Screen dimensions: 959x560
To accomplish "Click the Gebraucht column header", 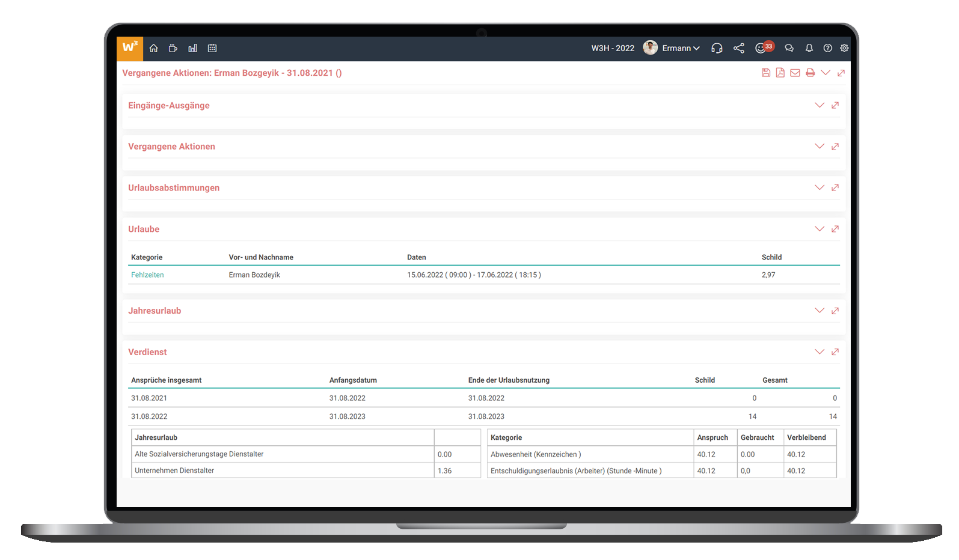I will tap(757, 437).
